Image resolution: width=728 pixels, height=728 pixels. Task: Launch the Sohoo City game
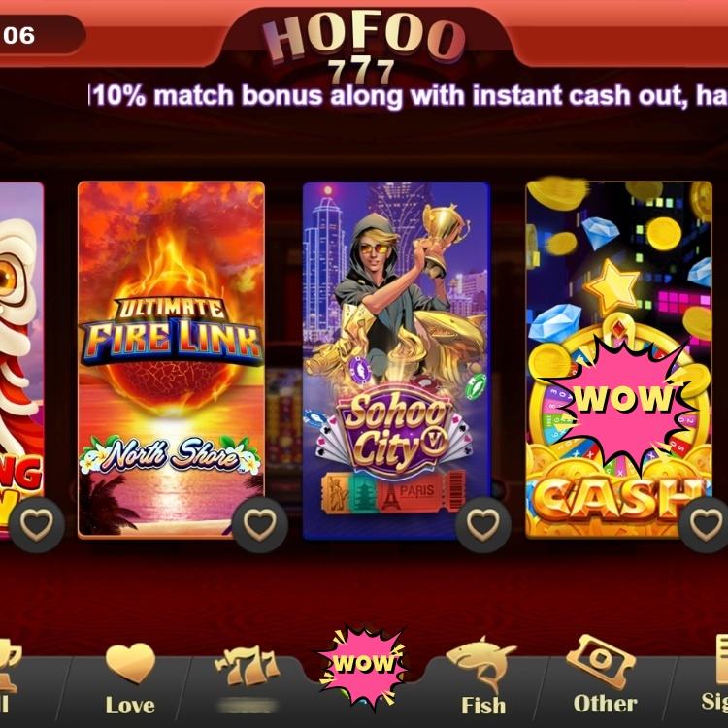(x=396, y=360)
